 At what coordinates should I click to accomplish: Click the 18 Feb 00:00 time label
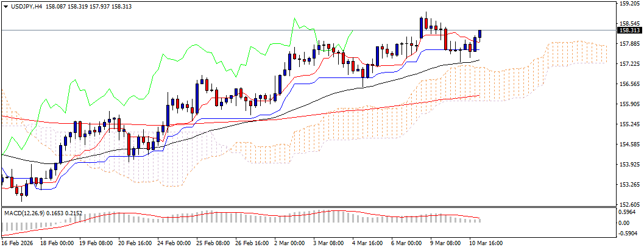[x=56, y=243]
